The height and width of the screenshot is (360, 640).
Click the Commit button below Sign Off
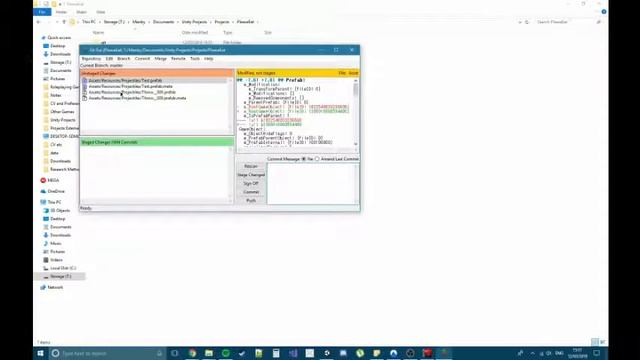pos(251,192)
